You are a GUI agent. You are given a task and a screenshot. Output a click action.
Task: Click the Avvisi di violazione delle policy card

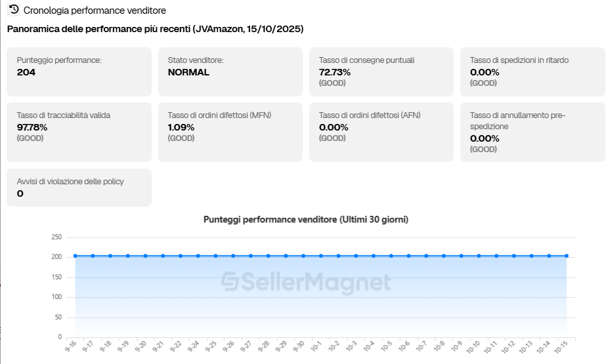[x=79, y=188]
